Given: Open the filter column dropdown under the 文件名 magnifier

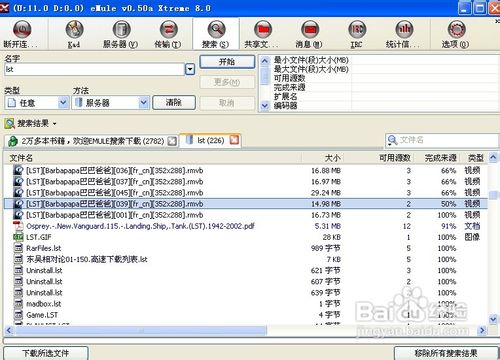Looking at the screenshot, I should coord(390,145).
